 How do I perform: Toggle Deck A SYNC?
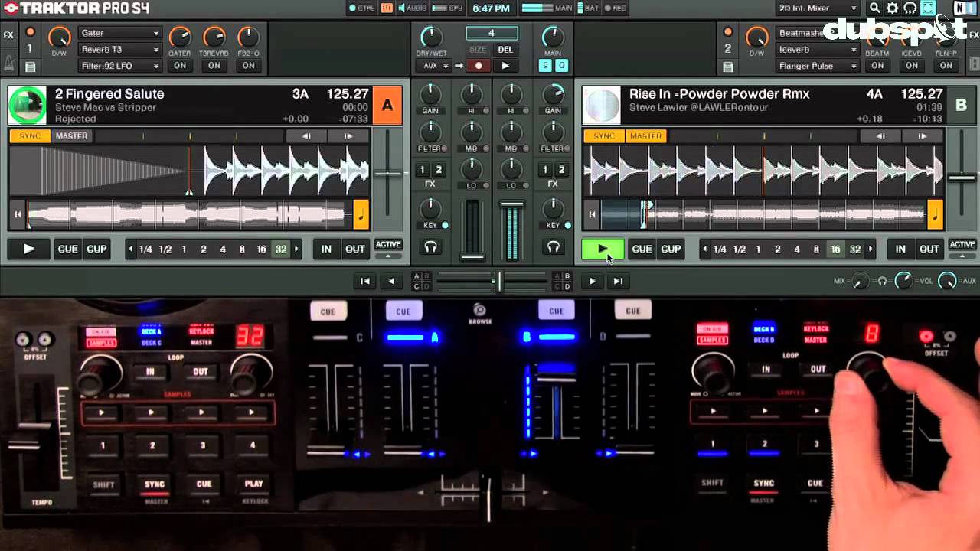pyautogui.click(x=30, y=136)
